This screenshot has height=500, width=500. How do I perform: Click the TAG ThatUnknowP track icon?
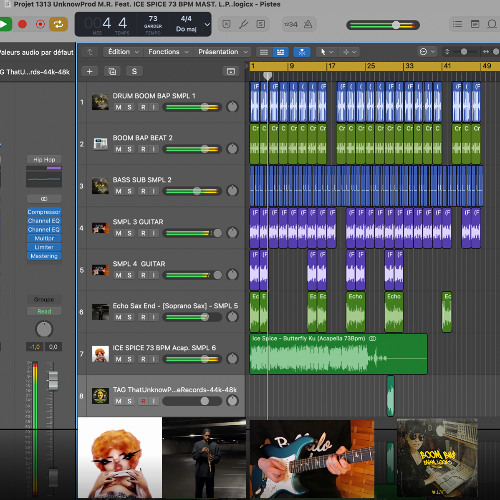(x=100, y=396)
